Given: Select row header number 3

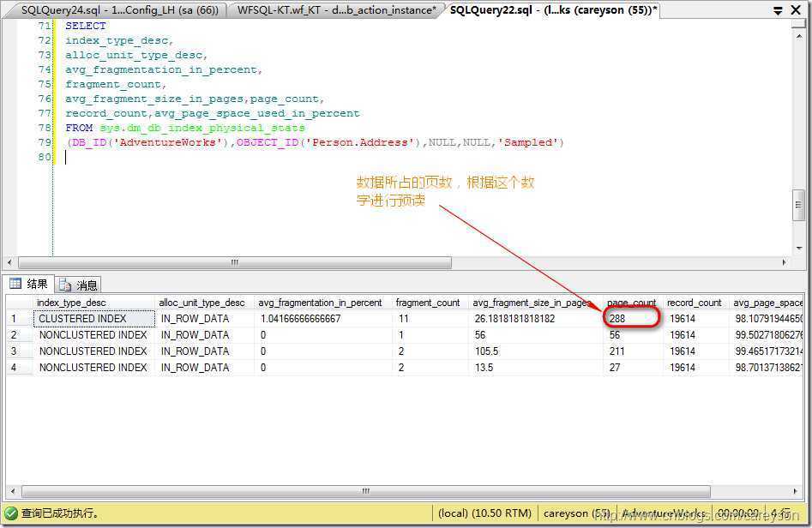Looking at the screenshot, I should pyautogui.click(x=20, y=351).
